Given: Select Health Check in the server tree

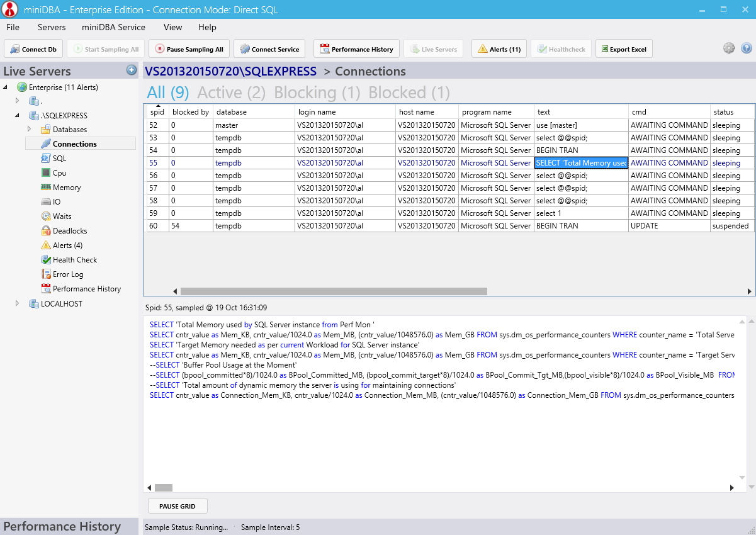Looking at the screenshot, I should coord(75,260).
